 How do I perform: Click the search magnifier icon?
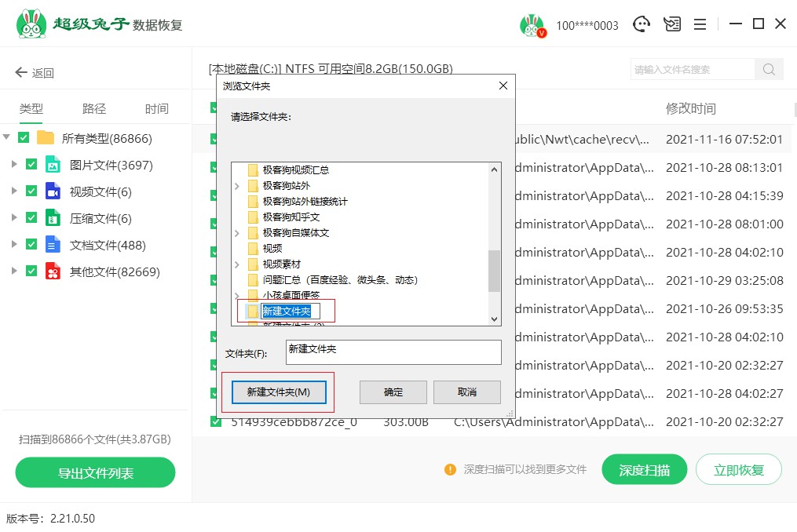769,69
